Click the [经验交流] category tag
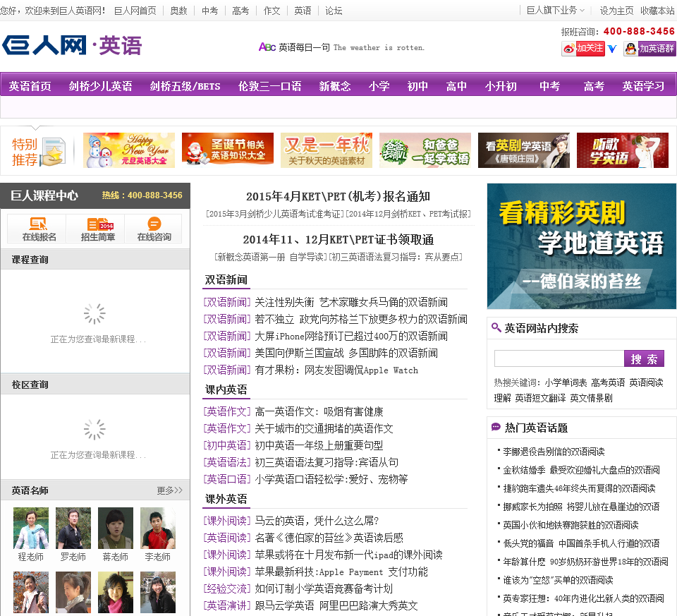The height and width of the screenshot is (616, 677). 227,588
